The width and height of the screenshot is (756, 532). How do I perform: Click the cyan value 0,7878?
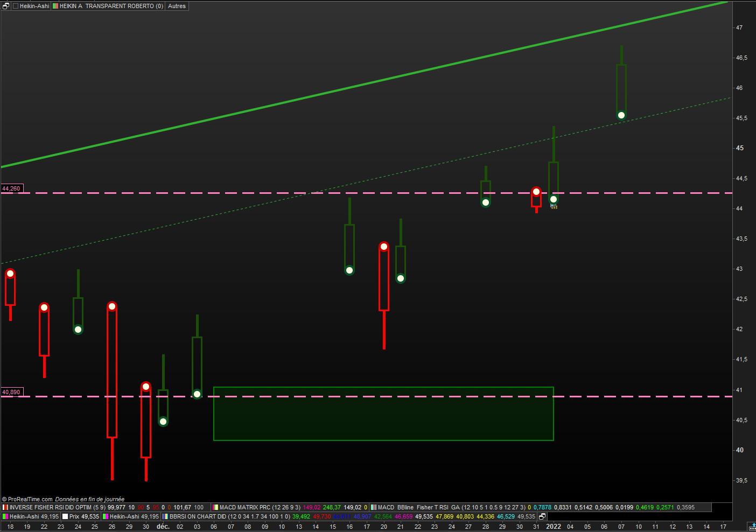pyautogui.click(x=542, y=507)
